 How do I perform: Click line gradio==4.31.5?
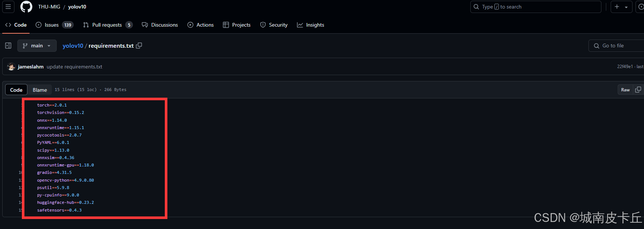[54, 172]
